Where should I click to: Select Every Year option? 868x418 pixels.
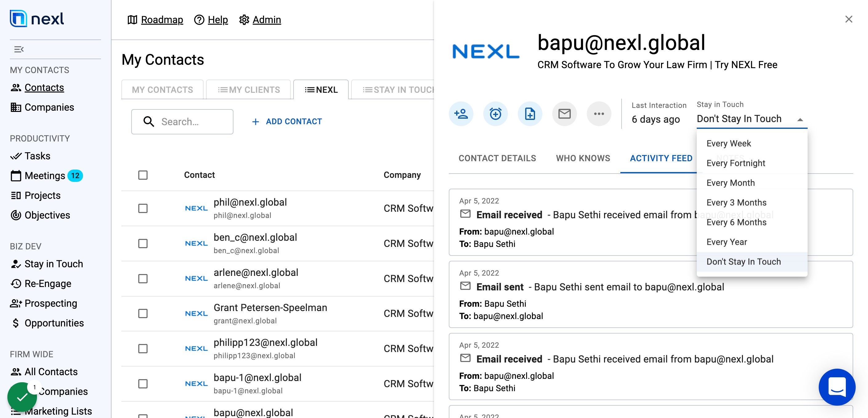point(752,242)
